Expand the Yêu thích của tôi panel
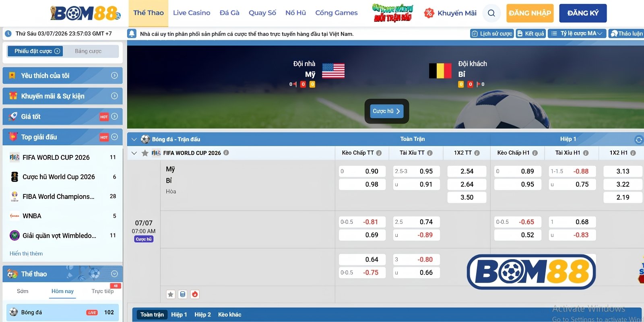Screen dimensions: 644x322 [114, 75]
